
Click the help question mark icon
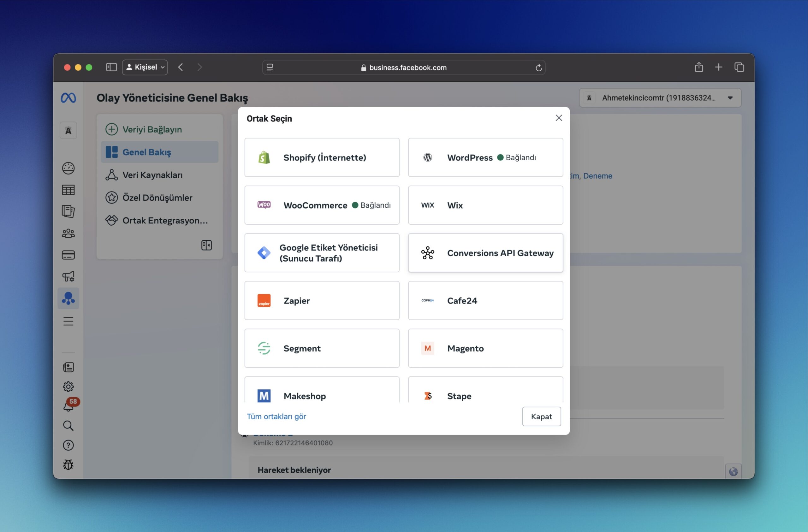(x=68, y=445)
